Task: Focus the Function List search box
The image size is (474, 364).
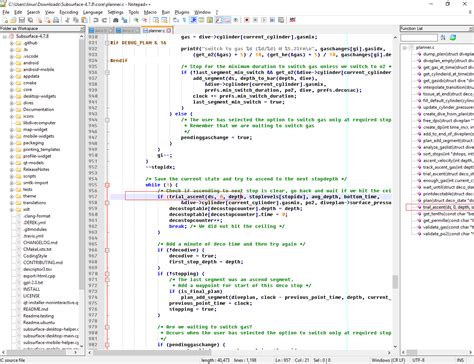Action: pos(419,38)
